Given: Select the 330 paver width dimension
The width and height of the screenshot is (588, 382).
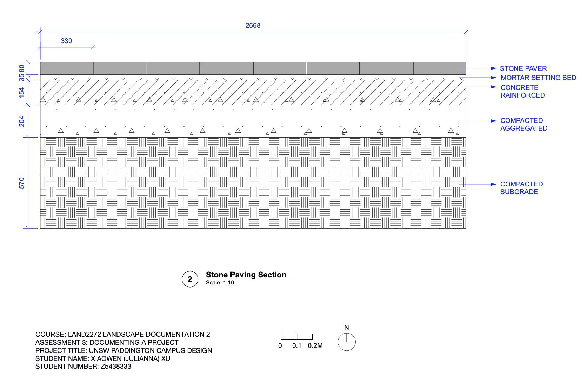Looking at the screenshot, I should 66,41.
